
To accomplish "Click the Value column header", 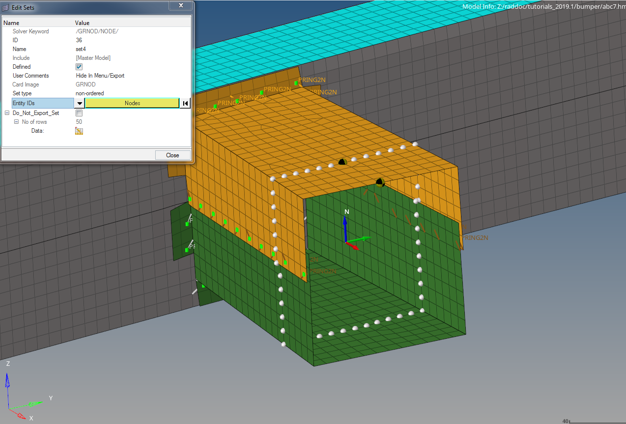I will pyautogui.click(x=82, y=22).
